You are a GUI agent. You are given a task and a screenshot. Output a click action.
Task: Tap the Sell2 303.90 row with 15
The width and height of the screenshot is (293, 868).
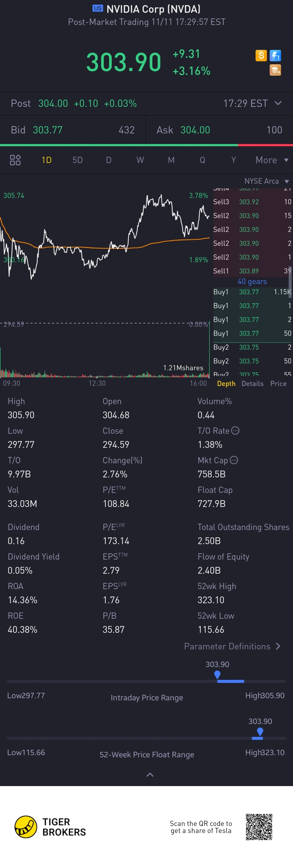pos(252,216)
